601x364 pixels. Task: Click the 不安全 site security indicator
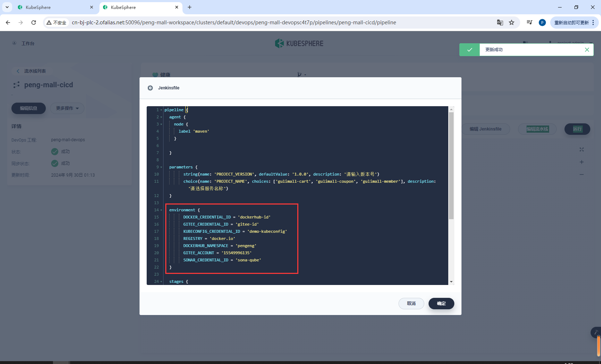click(x=57, y=23)
